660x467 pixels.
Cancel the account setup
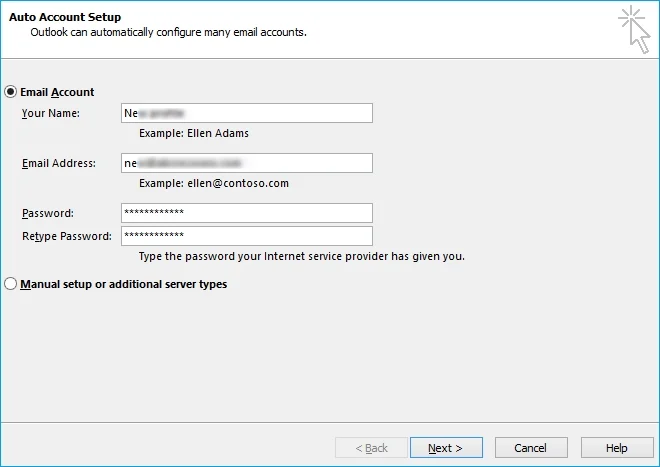531,448
